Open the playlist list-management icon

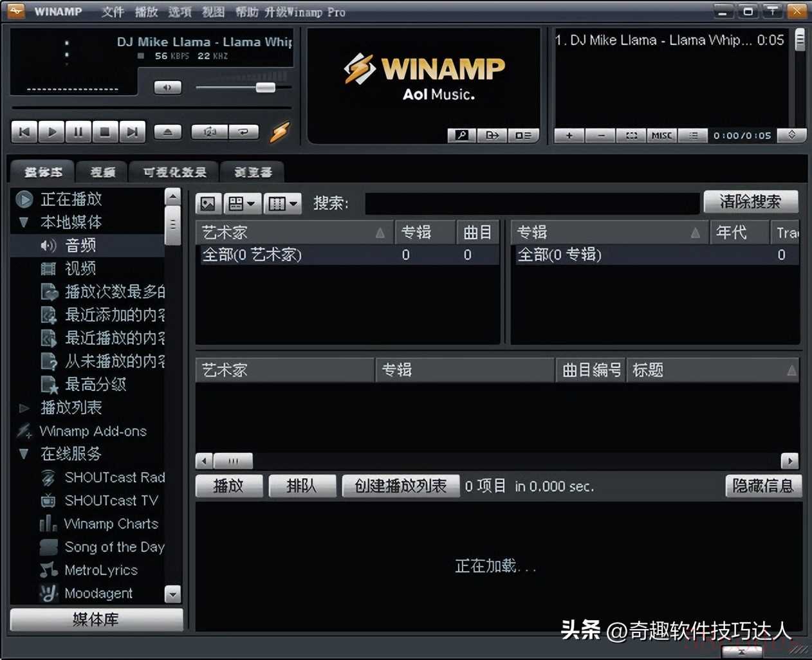[x=693, y=135]
